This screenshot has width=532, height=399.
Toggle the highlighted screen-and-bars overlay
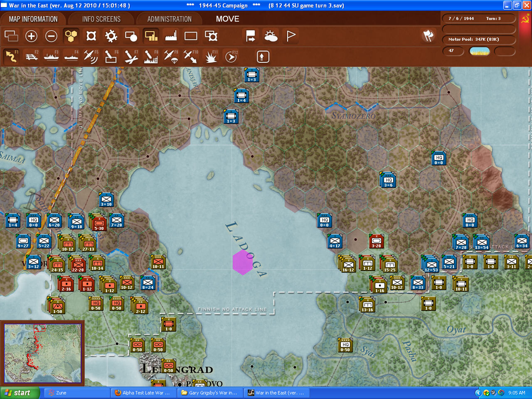click(x=151, y=36)
